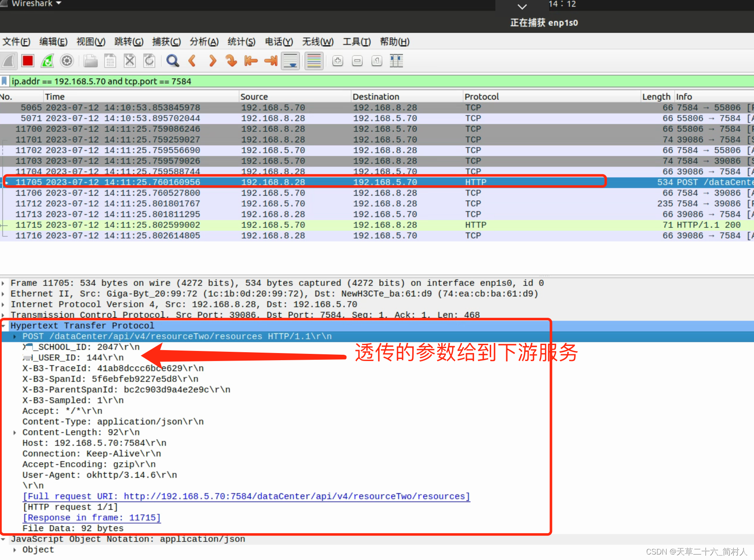This screenshot has height=560, width=754.
Task: Sort packets by Length column
Action: pos(657,97)
